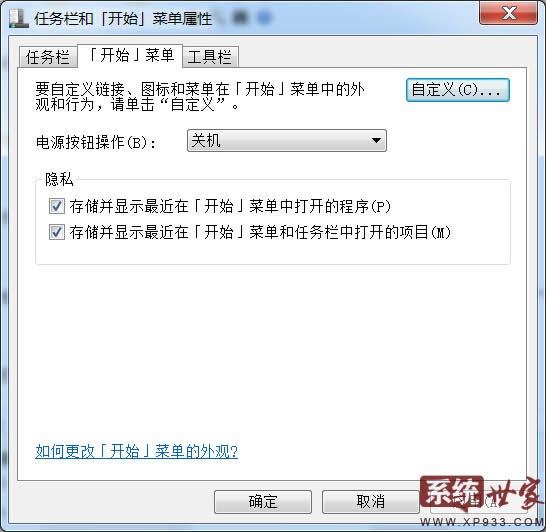Viewport: 546px width, 532px height.
Task: Open the 工具栏 tab
Action: click(210, 57)
